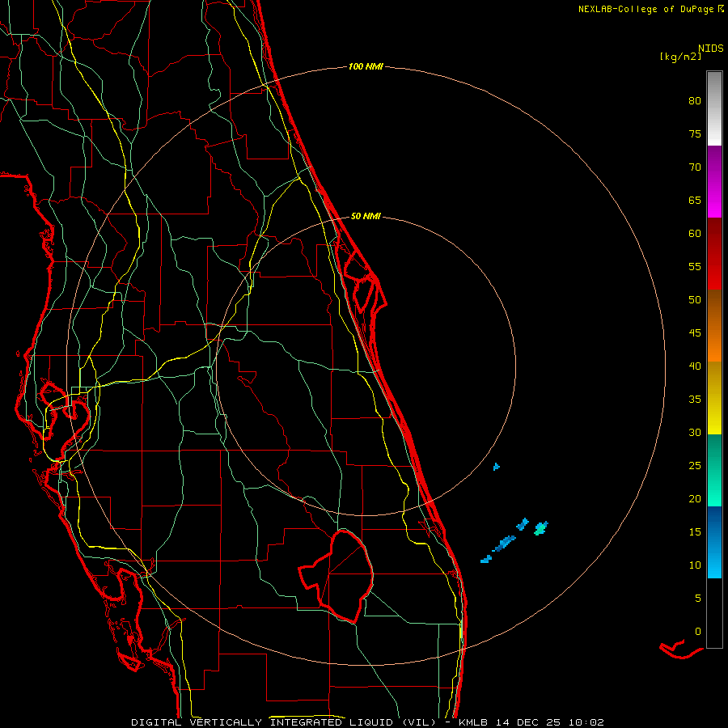Click the 35 value on color scale
The height and width of the screenshot is (728, 728).
pyautogui.click(x=695, y=400)
